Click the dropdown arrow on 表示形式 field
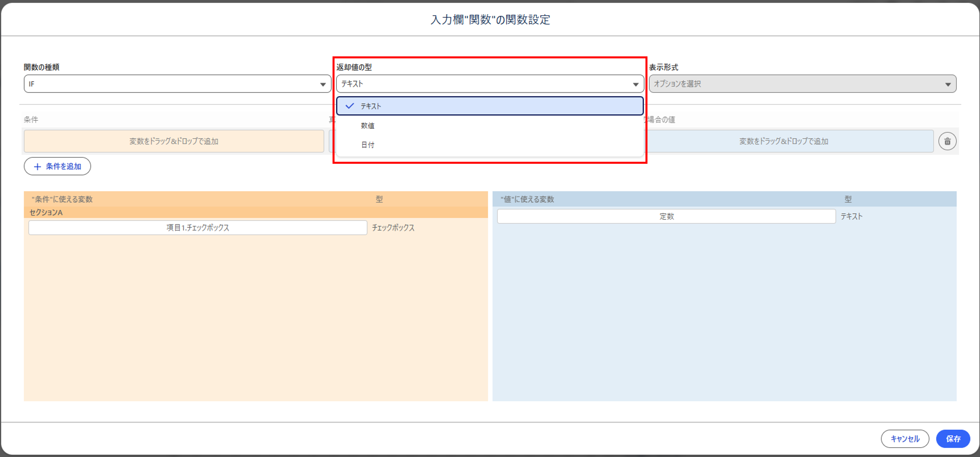This screenshot has width=980, height=457. tap(948, 84)
